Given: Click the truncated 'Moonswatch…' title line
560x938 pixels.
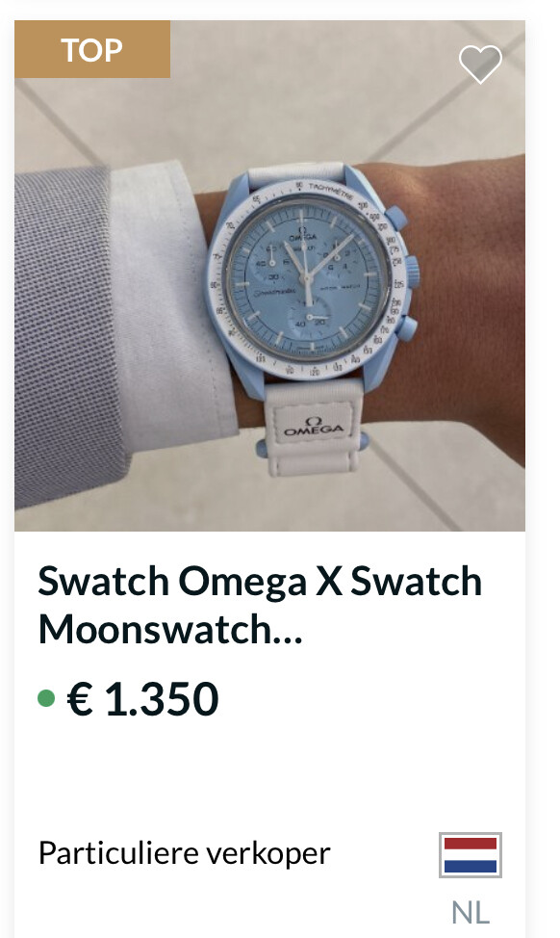Looking at the screenshot, I should pyautogui.click(x=170, y=629).
